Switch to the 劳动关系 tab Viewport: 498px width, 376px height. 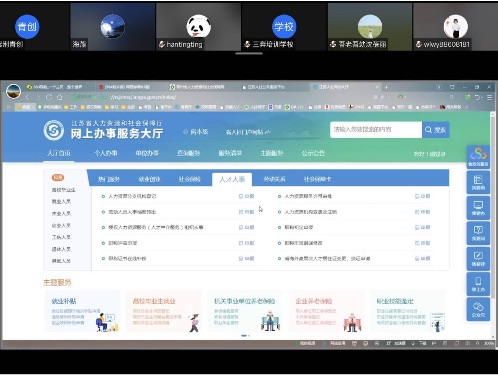pos(274,179)
